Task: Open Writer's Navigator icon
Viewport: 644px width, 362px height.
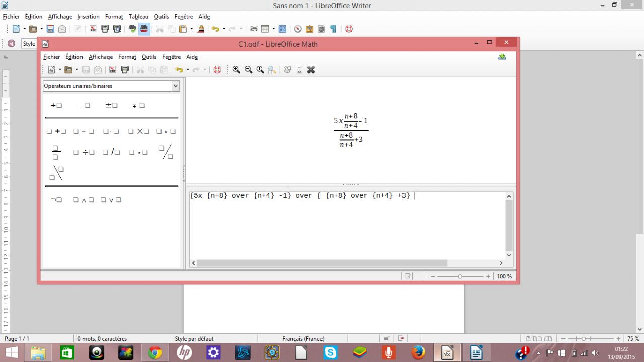Action: [x=298, y=29]
